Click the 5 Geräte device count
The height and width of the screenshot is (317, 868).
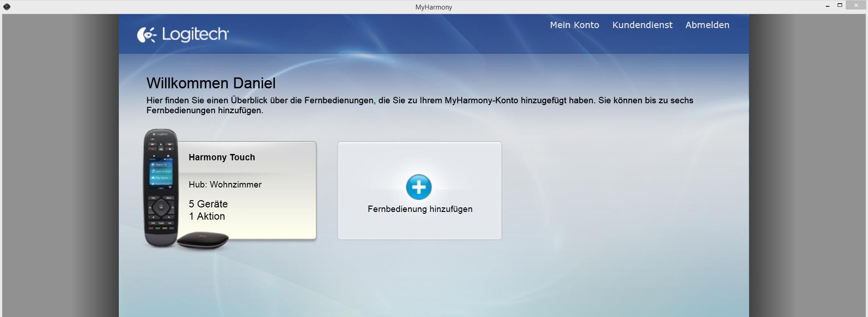tap(208, 204)
